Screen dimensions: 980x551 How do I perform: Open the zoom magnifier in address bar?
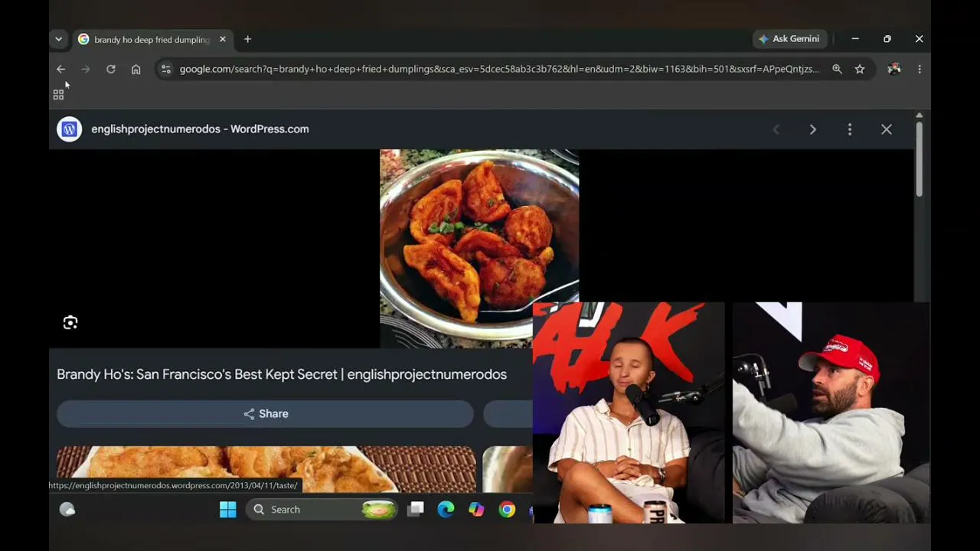[837, 69]
